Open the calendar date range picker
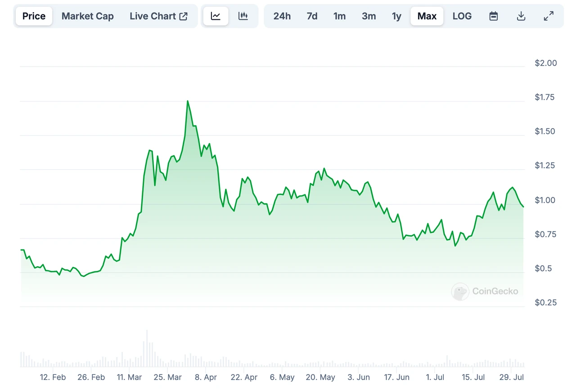Screen dimensions: 576x392 494,16
